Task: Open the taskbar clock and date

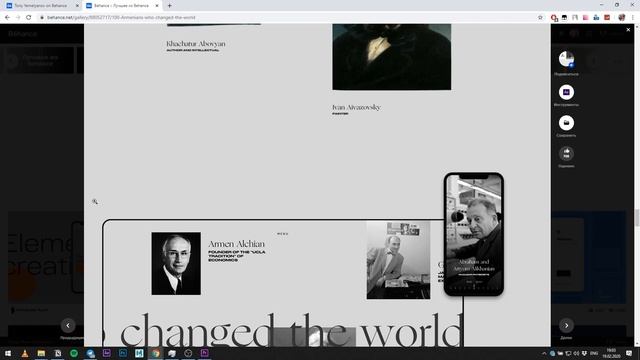Action: pos(611,353)
